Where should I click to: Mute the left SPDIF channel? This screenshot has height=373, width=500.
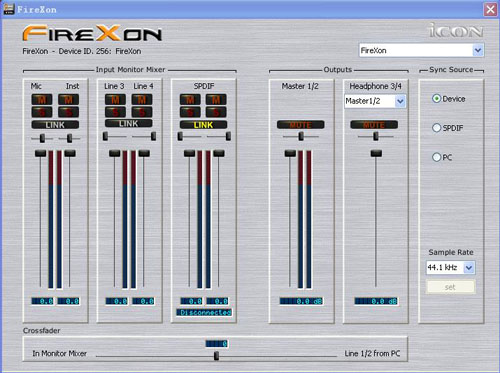(x=190, y=99)
